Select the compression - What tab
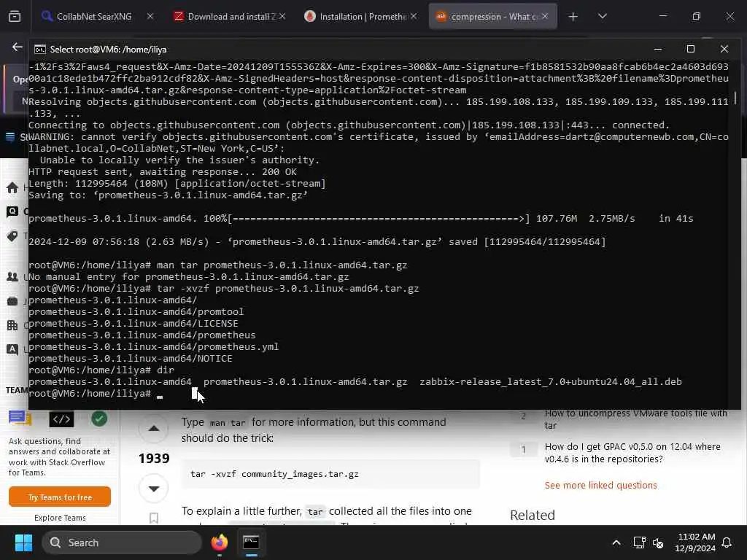The width and height of the screenshot is (747, 560). click(x=492, y=16)
